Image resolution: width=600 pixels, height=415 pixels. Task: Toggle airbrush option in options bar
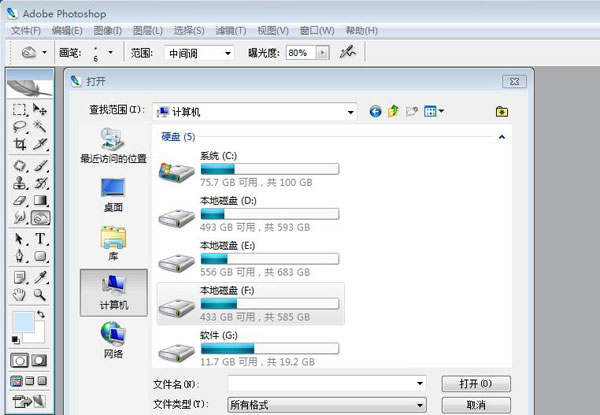tap(348, 52)
